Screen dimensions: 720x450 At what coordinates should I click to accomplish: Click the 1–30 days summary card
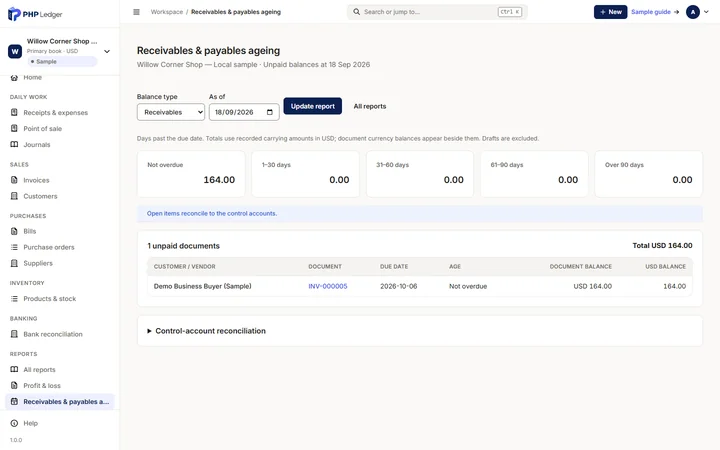click(305, 174)
